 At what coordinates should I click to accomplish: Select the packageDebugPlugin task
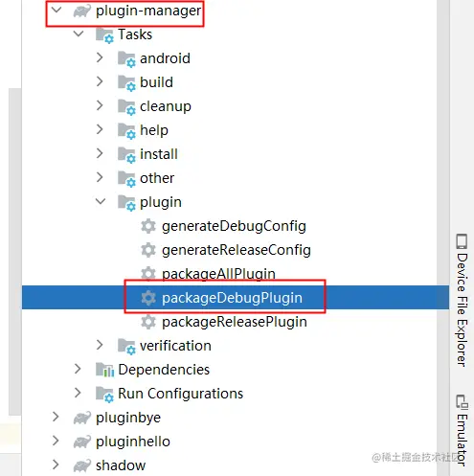coord(232,298)
